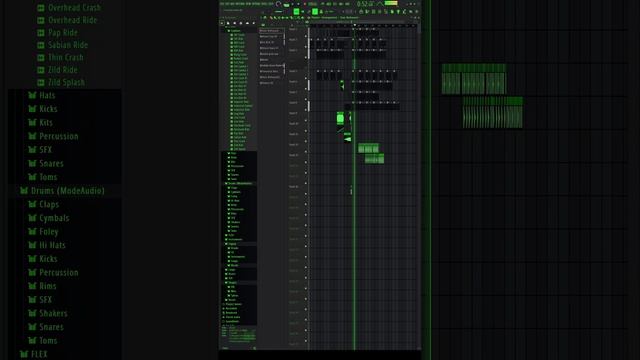Click the folder icon beside Shakers
640x360 pixels.
pyautogui.click(x=32, y=313)
